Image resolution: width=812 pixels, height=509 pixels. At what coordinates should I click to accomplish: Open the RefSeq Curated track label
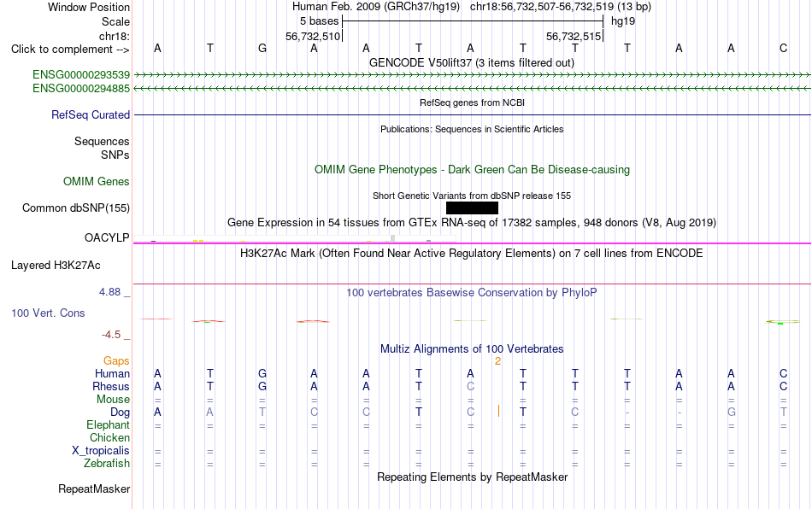[x=91, y=114]
